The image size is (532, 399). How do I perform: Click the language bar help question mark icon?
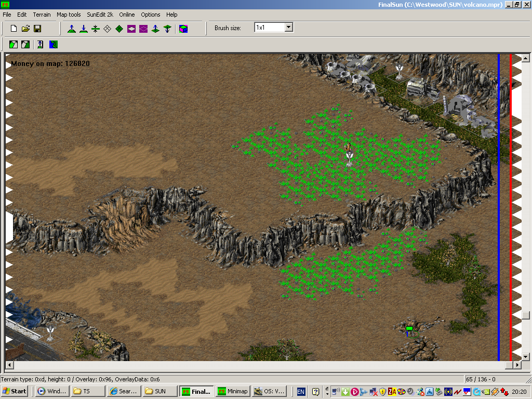(x=315, y=392)
